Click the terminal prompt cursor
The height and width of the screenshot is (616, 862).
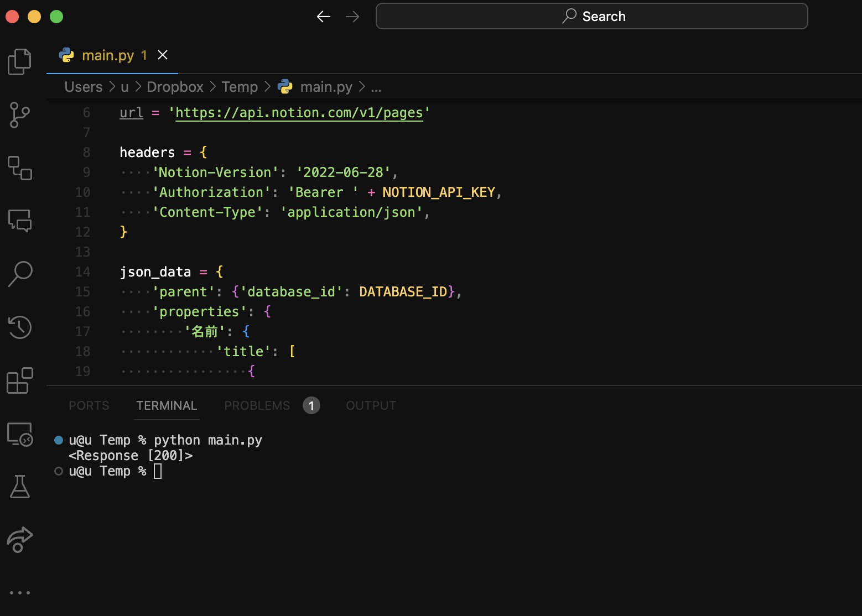pyautogui.click(x=158, y=471)
